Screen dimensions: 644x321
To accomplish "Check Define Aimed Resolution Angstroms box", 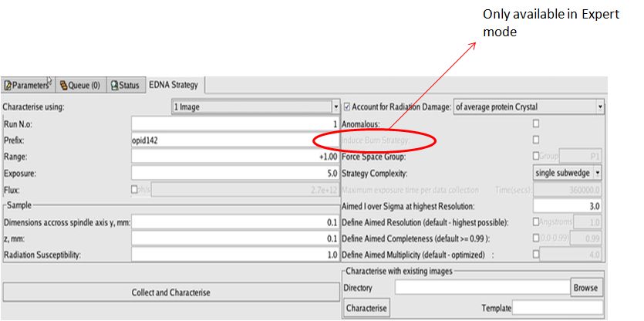I will pos(536,222).
